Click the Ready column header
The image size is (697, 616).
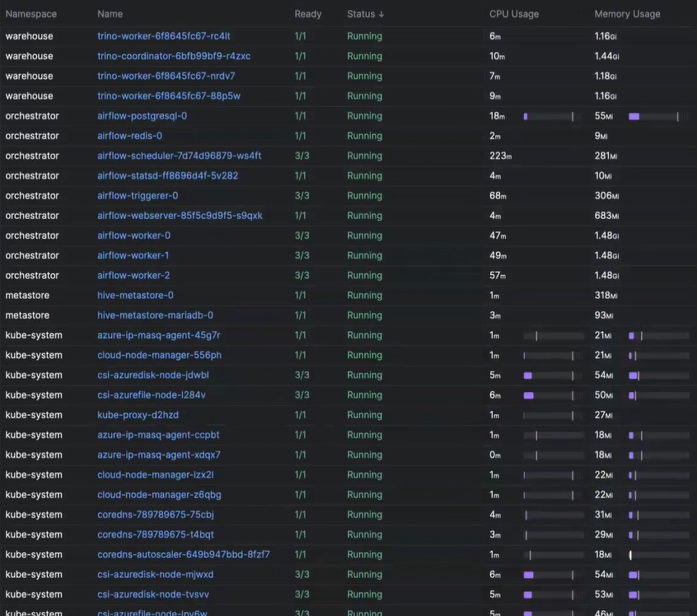tap(307, 14)
